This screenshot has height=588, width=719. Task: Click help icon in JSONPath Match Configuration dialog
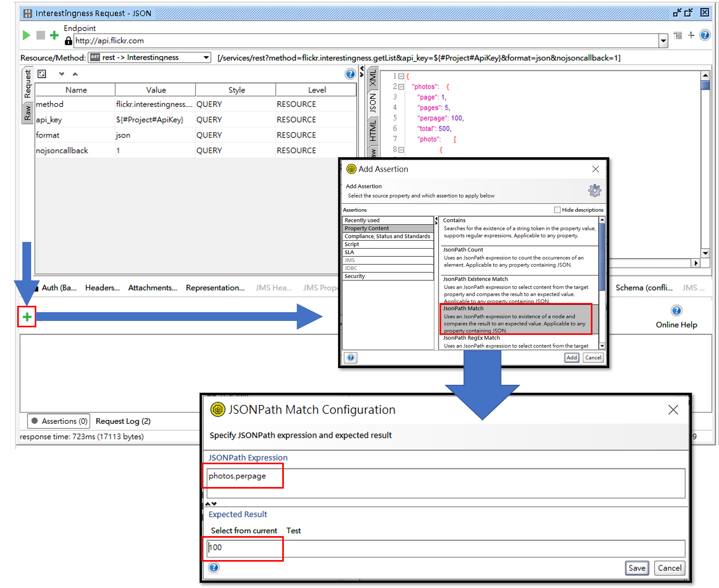tap(214, 567)
